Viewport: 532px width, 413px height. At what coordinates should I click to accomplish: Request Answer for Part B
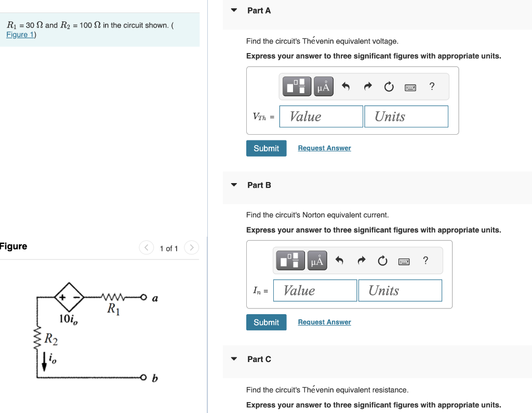(x=324, y=322)
